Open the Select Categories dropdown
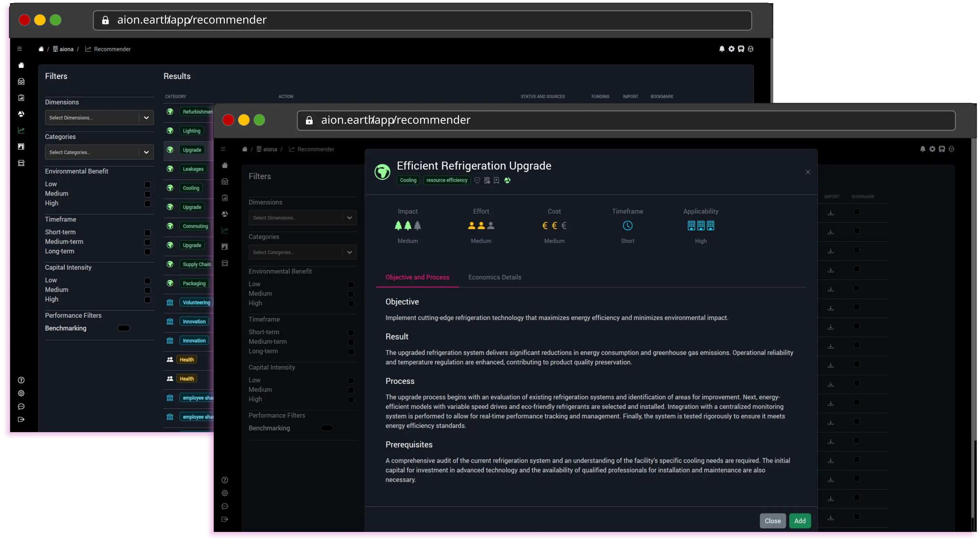Viewport: 980px width, 542px height. click(x=302, y=252)
